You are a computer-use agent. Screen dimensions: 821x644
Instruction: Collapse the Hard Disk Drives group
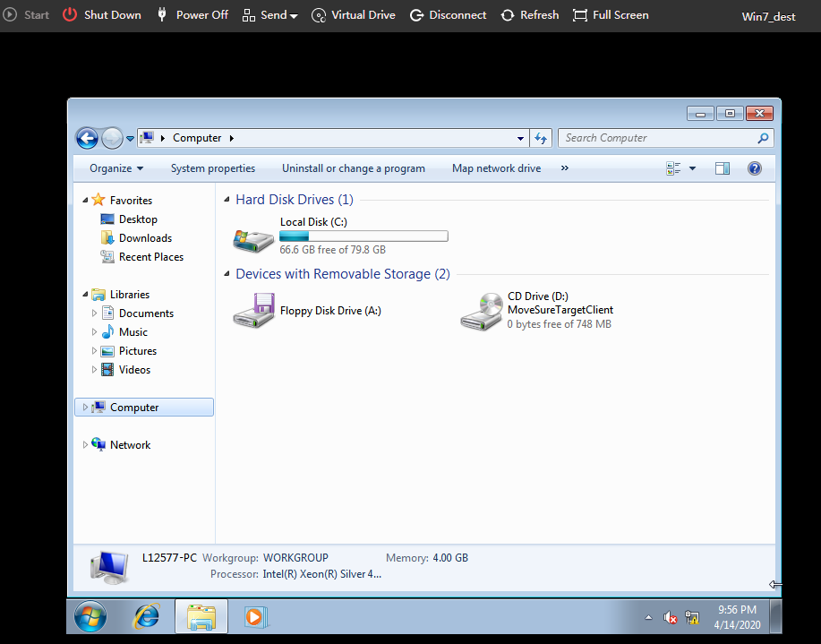(294, 200)
